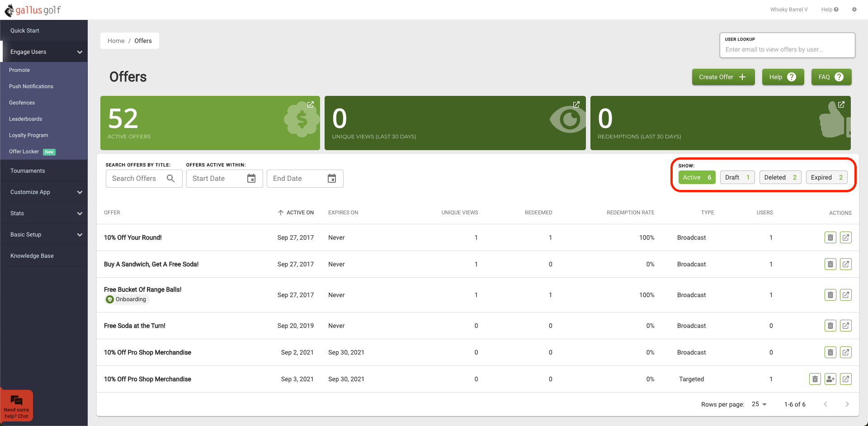Open Promote in sidebar
This screenshot has height=426, width=868.
click(19, 70)
